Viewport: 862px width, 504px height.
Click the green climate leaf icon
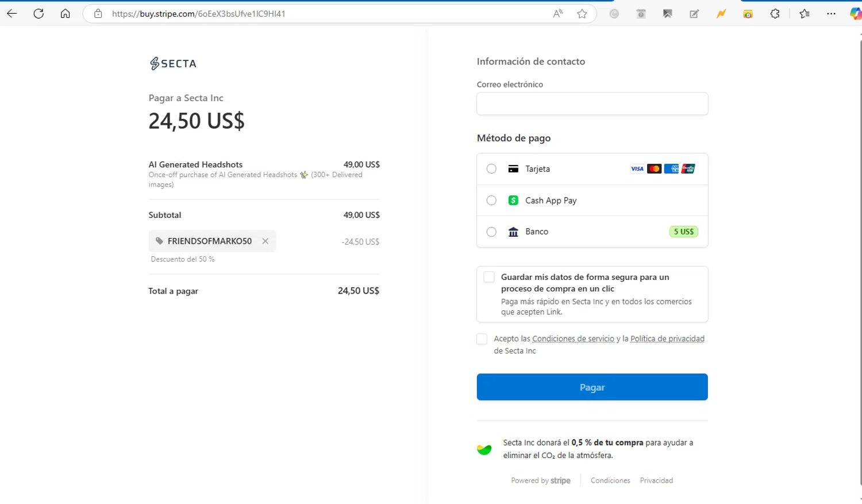[x=484, y=449]
